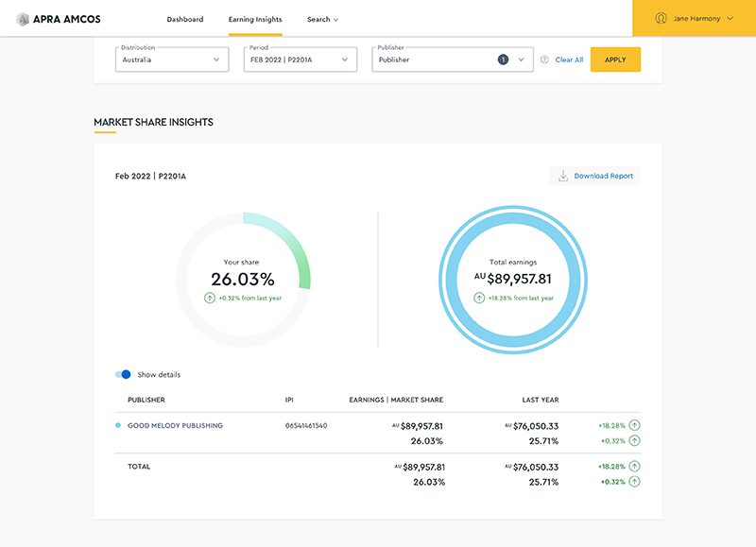Toggle the Show details switch
The width and height of the screenshot is (756, 547).
123,375
